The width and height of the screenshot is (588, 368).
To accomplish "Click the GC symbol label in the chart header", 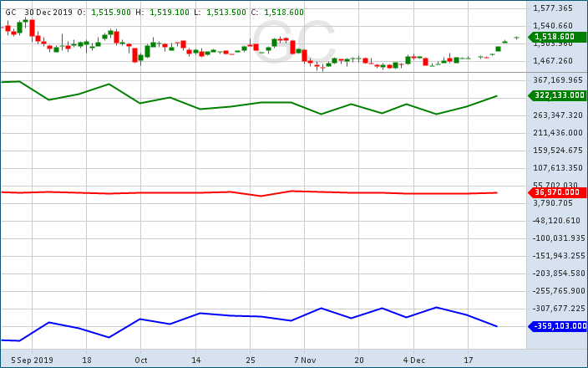I will 11,13.
